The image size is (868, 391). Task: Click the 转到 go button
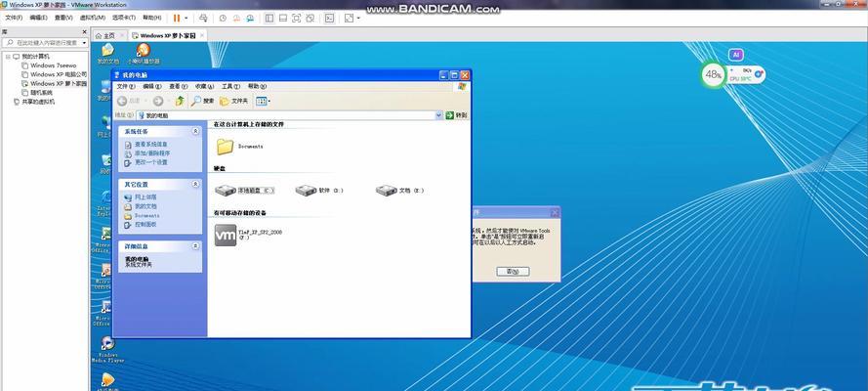click(457, 115)
